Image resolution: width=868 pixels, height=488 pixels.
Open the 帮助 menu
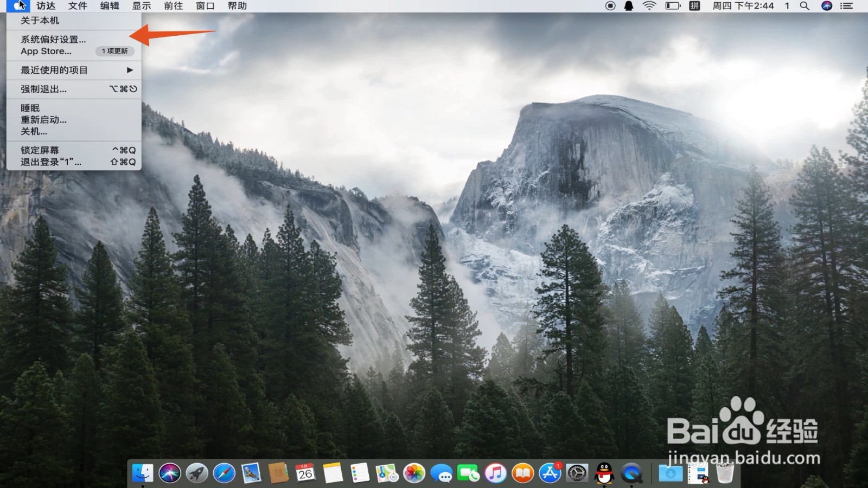[x=238, y=6]
